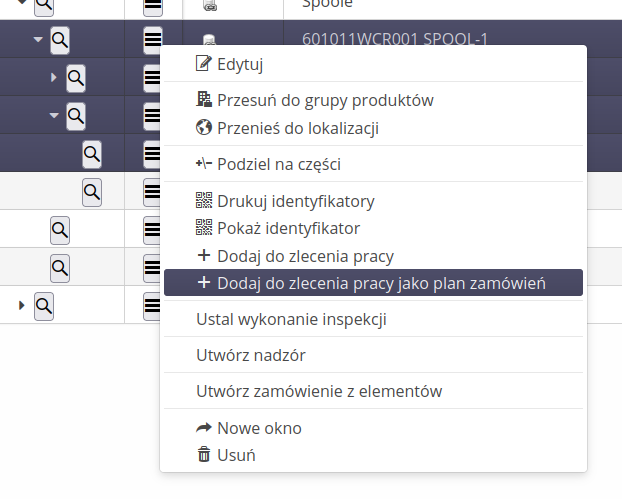This screenshot has width=622, height=499.
Task: Click the QR icon next to Pokaż identyfikator
Action: point(204,228)
